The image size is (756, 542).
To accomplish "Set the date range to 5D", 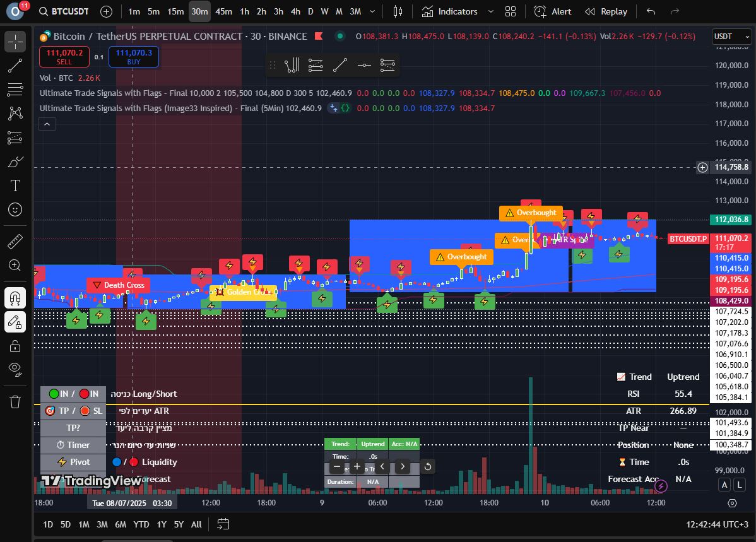I will (66, 524).
